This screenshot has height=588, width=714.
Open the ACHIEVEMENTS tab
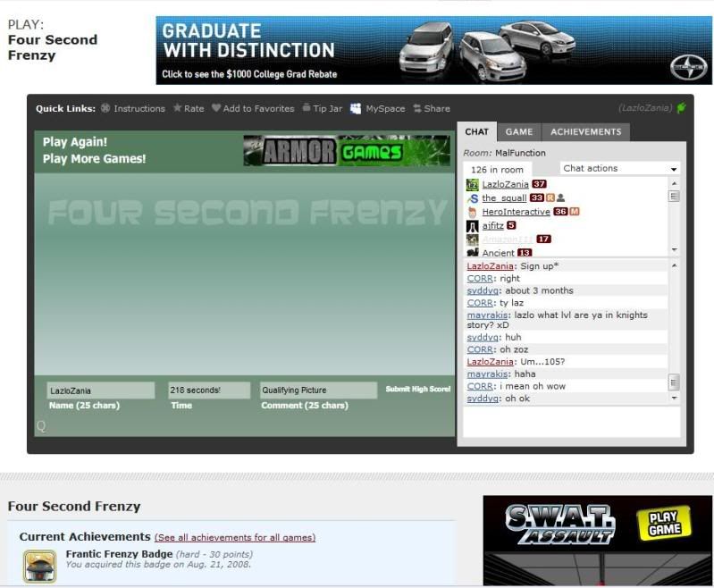tap(585, 132)
